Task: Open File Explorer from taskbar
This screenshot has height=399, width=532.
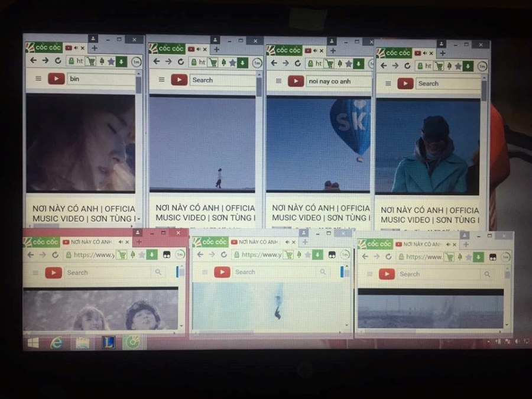Action: click(82, 343)
